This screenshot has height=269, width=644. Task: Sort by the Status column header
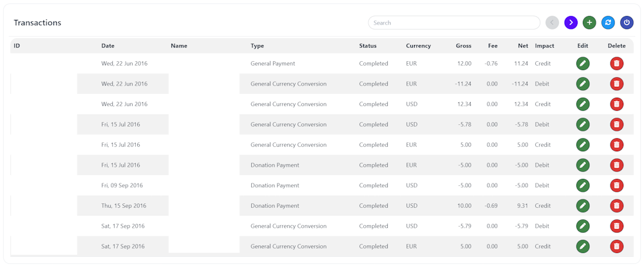point(368,46)
